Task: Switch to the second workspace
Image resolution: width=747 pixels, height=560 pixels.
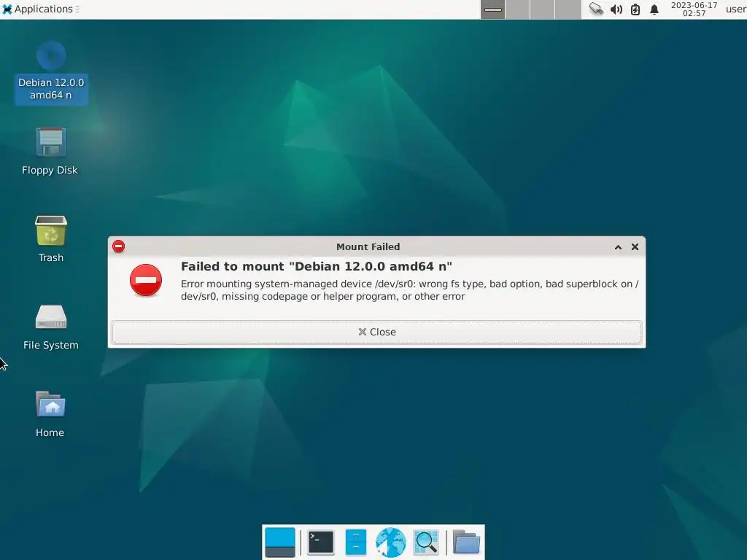Action: 518,9
